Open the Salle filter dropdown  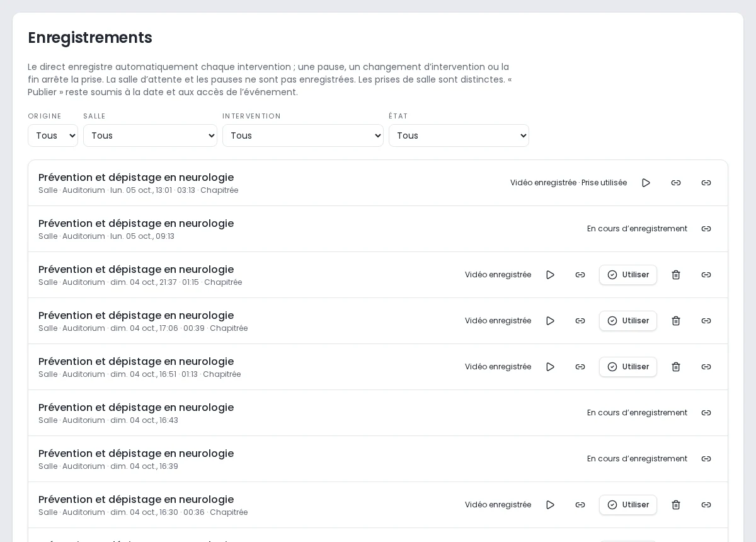pos(150,135)
